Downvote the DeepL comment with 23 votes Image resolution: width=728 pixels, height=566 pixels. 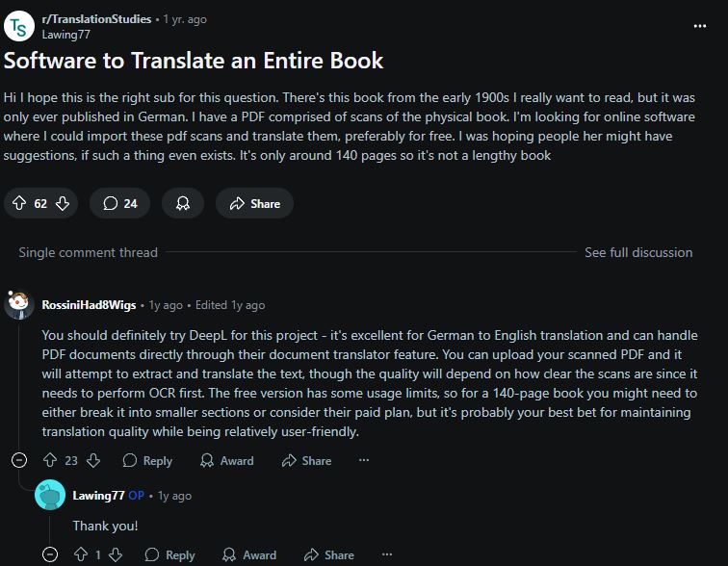point(93,460)
